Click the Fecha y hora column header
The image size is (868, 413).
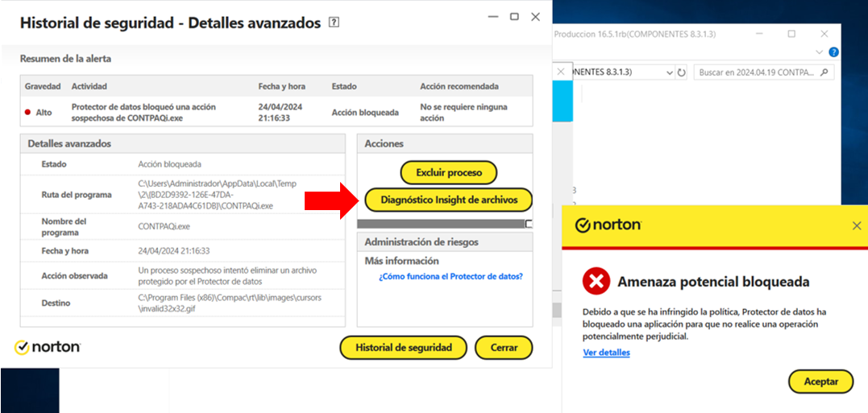point(282,86)
